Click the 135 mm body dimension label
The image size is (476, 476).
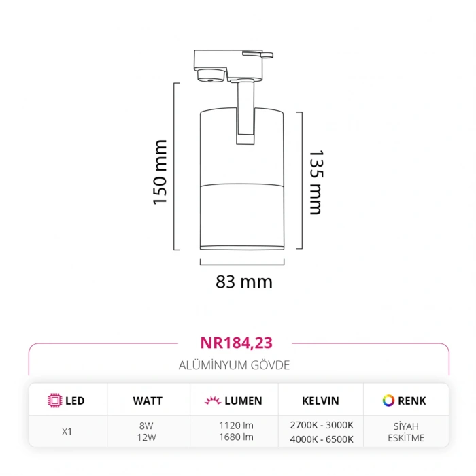(x=316, y=182)
